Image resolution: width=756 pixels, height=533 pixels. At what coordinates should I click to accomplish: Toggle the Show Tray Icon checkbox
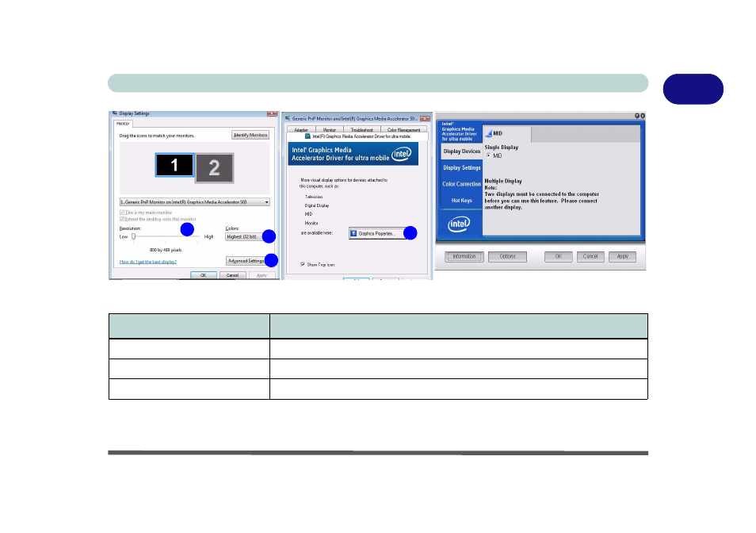click(303, 264)
